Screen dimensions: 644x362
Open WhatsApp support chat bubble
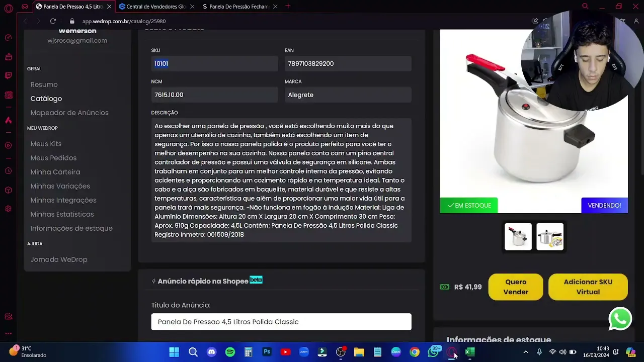click(620, 319)
